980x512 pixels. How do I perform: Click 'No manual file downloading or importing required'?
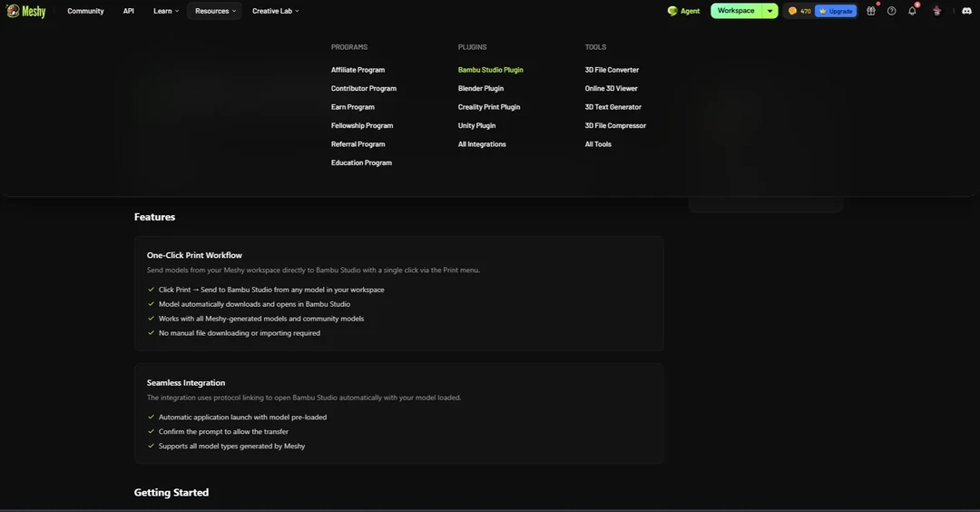[x=240, y=333]
